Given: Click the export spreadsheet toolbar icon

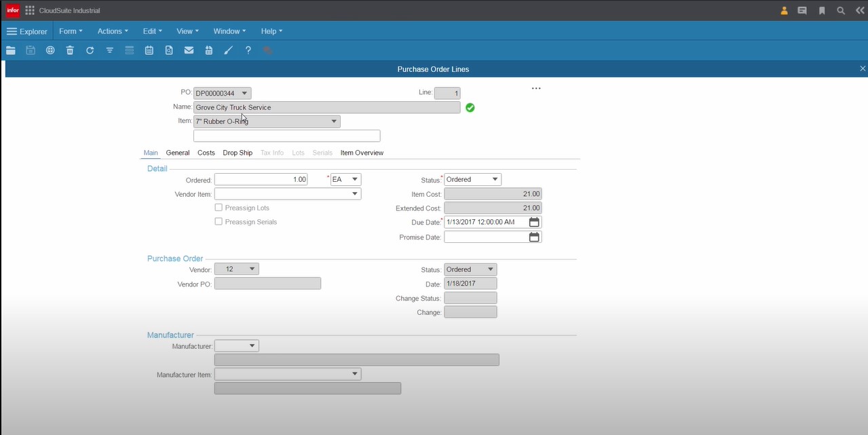Looking at the screenshot, I should [x=208, y=50].
